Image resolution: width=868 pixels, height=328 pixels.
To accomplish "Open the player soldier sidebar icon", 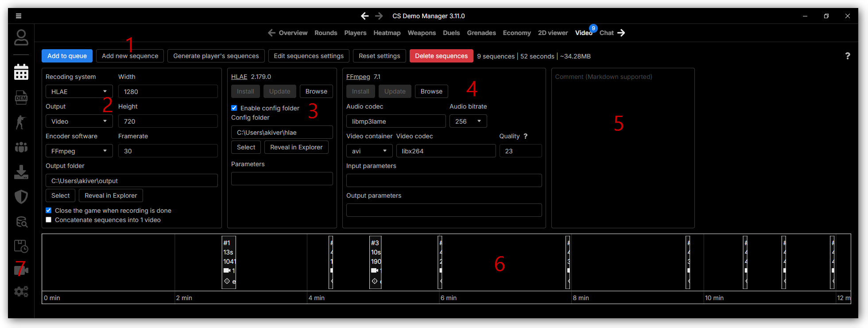I will (x=21, y=122).
